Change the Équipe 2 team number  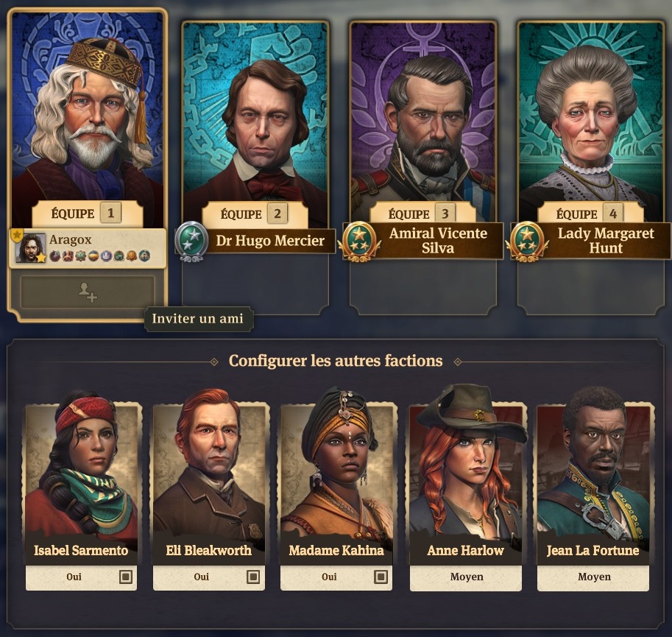click(x=277, y=214)
